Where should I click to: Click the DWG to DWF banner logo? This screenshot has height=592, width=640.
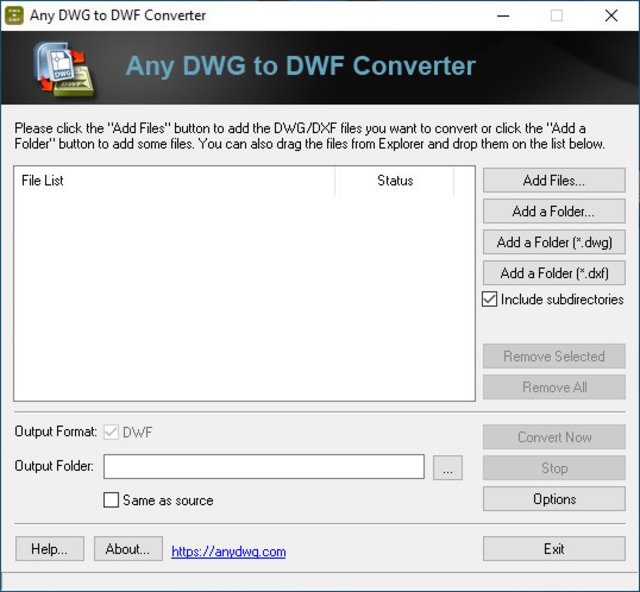pyautogui.click(x=64, y=69)
